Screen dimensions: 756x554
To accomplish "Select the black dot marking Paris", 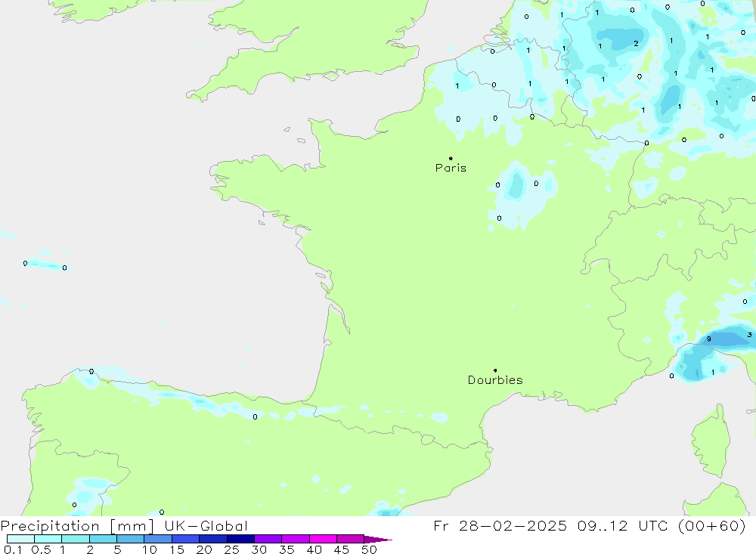I will point(451,158).
